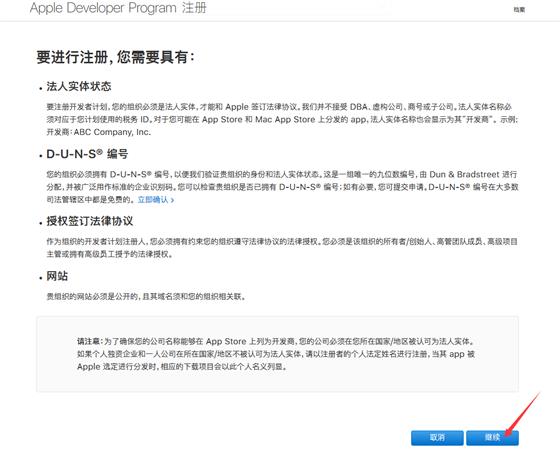
Task: Click the bullet before 网站
Action: 41,278
